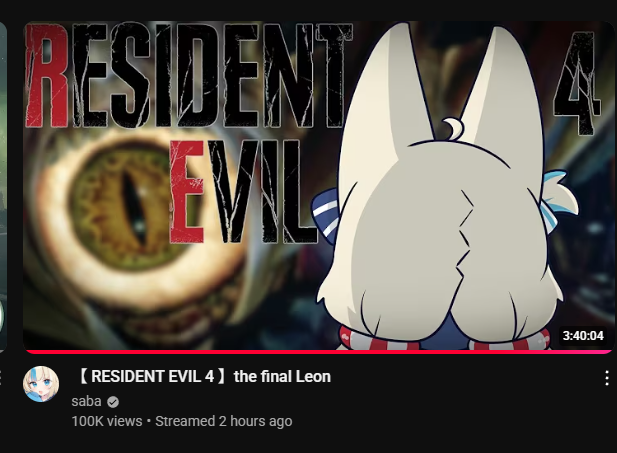Screen dimensions: 617x453
Task: Click the Streamed 2 hours ago text
Action: coord(224,421)
